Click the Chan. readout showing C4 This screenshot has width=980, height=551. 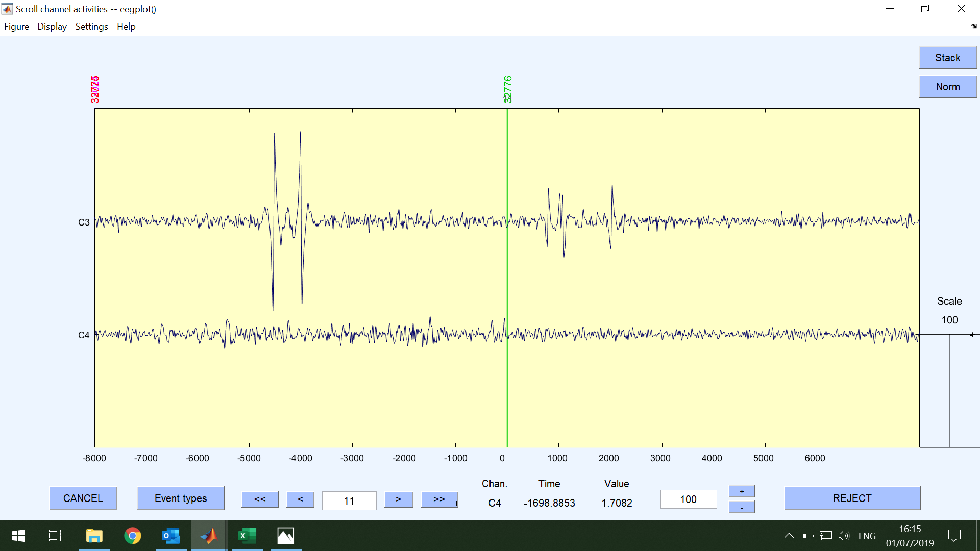click(x=495, y=503)
